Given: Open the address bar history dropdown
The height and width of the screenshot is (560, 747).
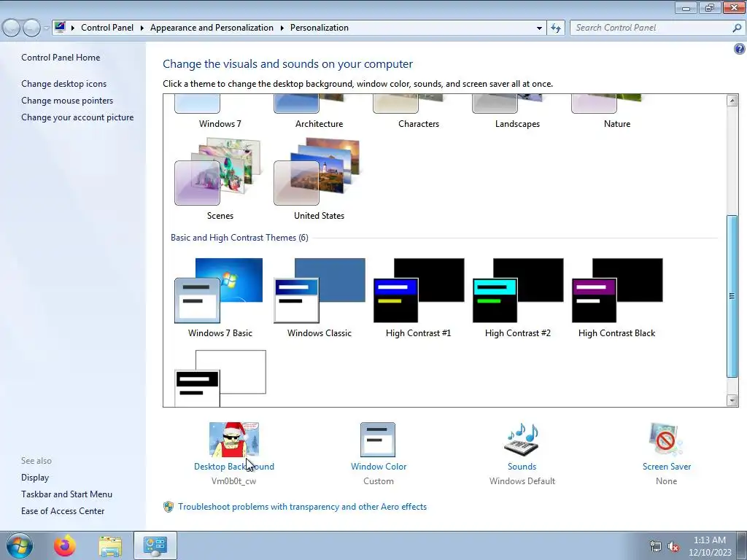Looking at the screenshot, I should point(539,28).
